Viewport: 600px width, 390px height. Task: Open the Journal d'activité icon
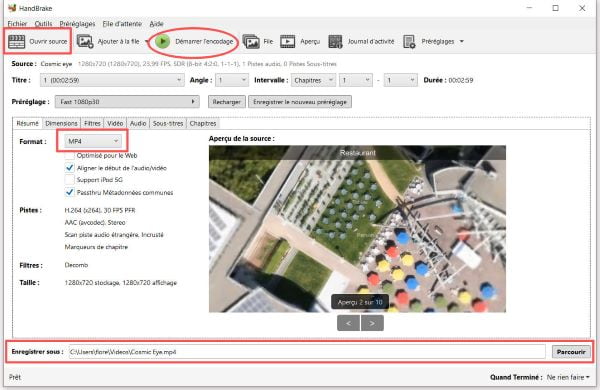point(335,41)
